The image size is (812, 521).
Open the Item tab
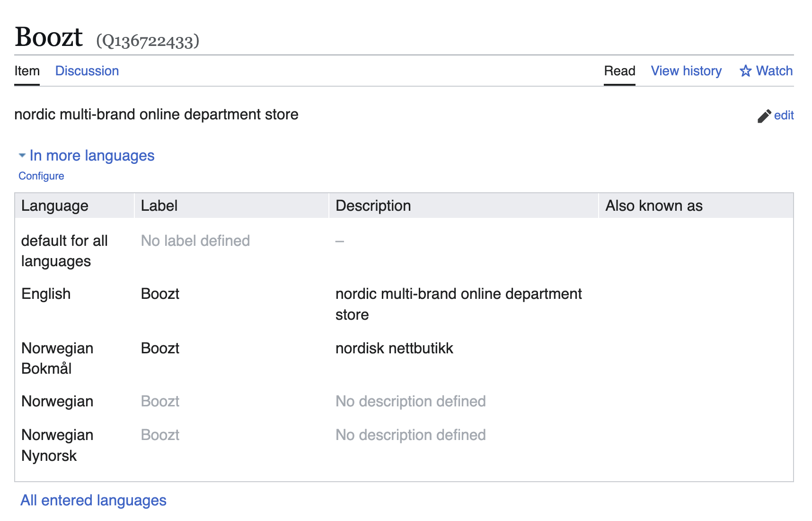[x=27, y=71]
